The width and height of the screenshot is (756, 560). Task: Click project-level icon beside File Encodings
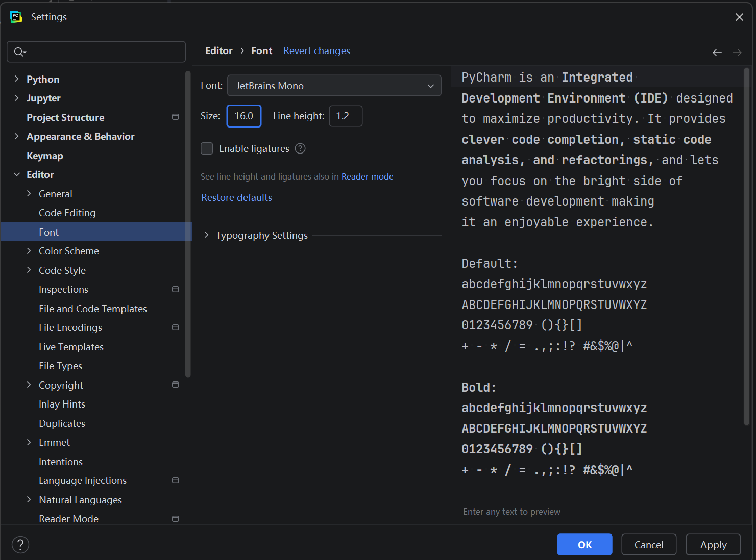coord(176,327)
